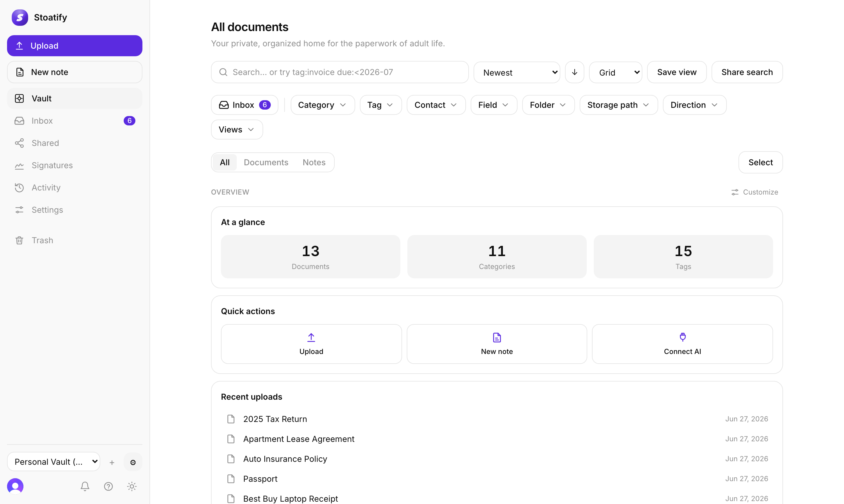Switch to the Notes tab

314,162
